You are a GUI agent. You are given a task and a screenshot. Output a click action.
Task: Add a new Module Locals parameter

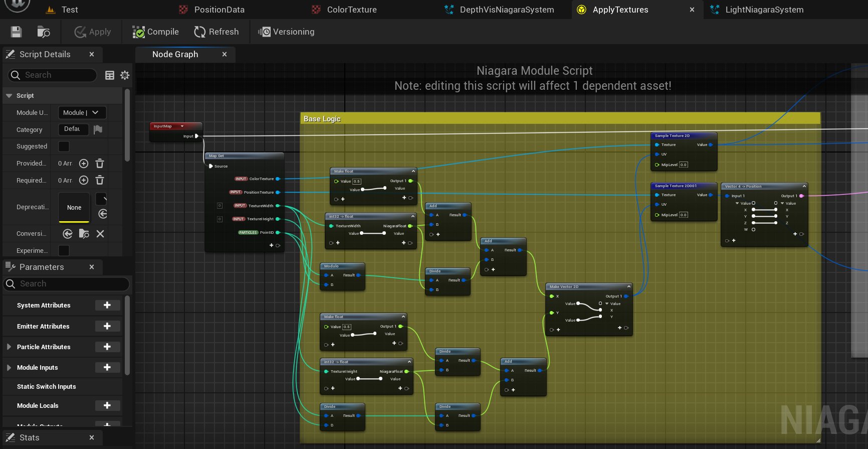click(x=107, y=406)
